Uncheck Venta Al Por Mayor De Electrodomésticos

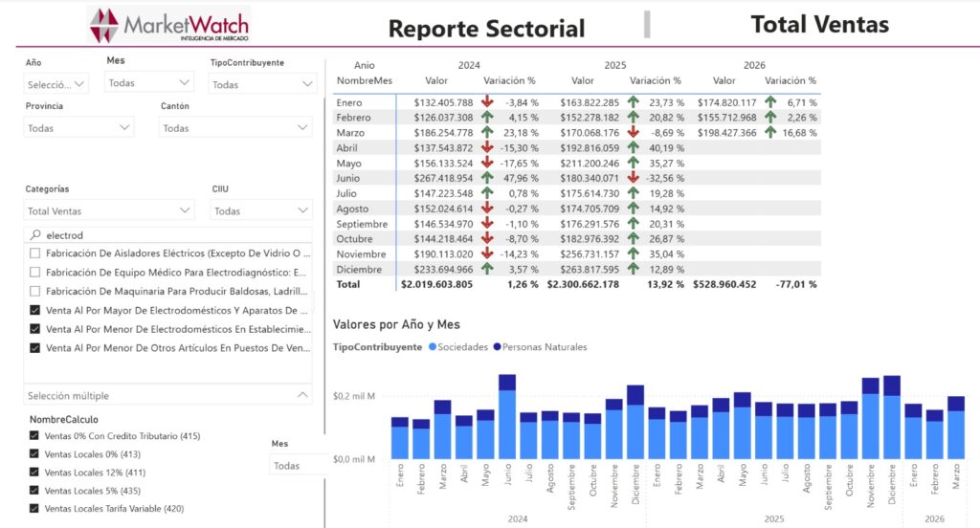35,310
